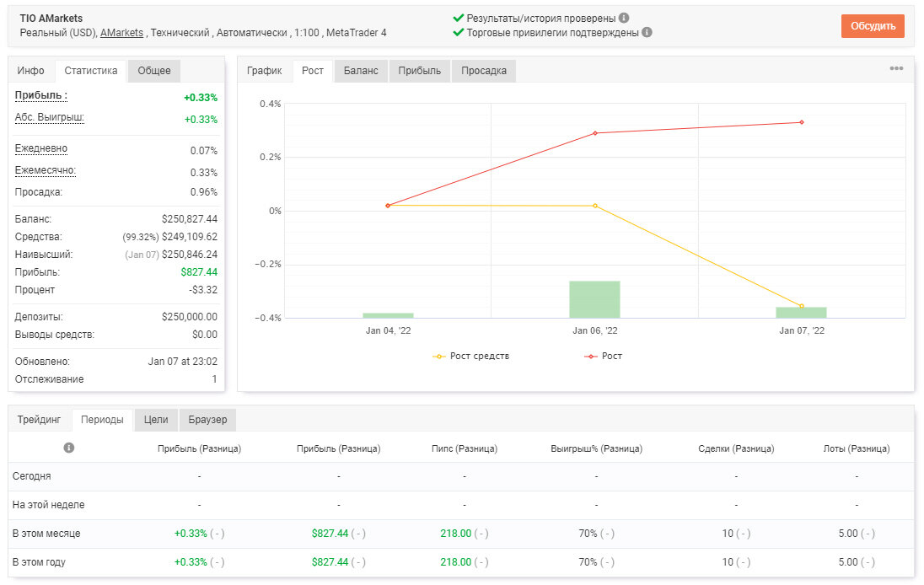Click the info icon in periods table header
Viewport: 924px width, 585px height.
[x=69, y=448]
